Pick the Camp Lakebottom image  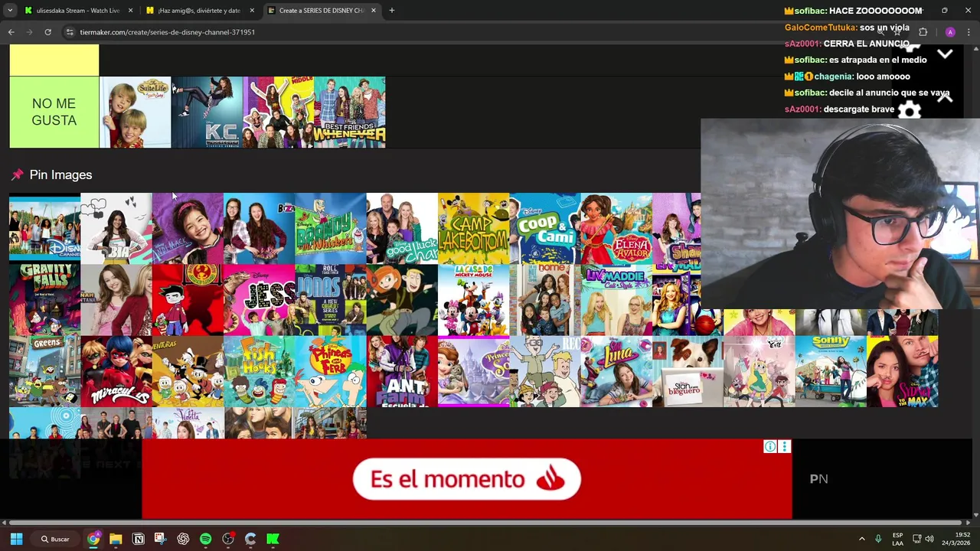click(x=474, y=228)
